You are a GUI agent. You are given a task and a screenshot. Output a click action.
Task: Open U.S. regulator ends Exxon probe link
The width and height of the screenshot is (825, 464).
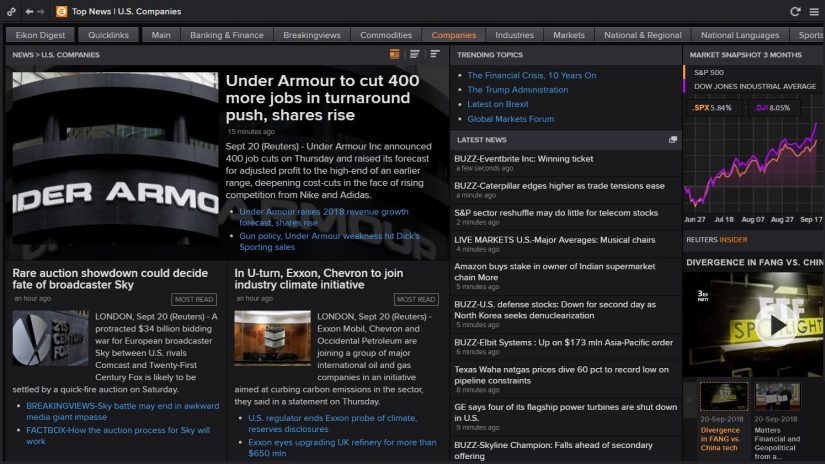click(333, 423)
